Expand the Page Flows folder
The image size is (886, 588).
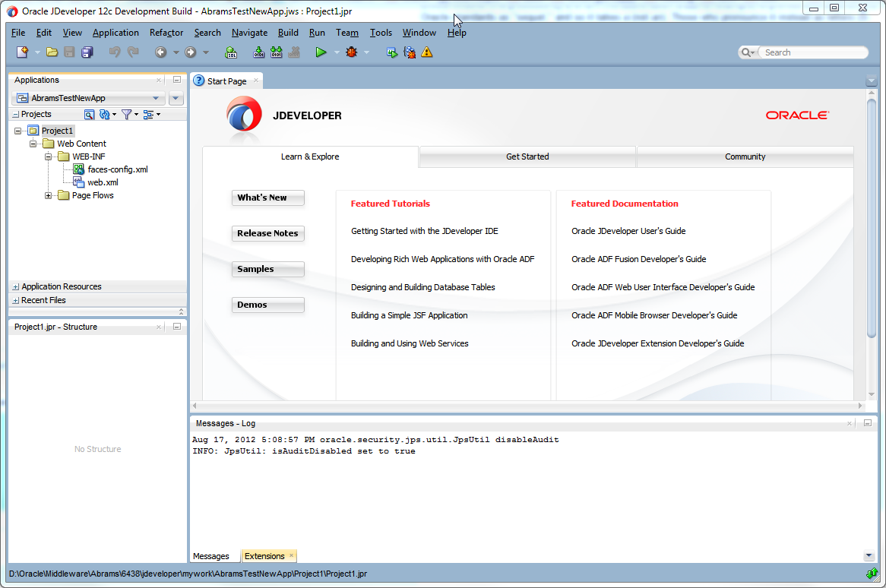point(49,195)
